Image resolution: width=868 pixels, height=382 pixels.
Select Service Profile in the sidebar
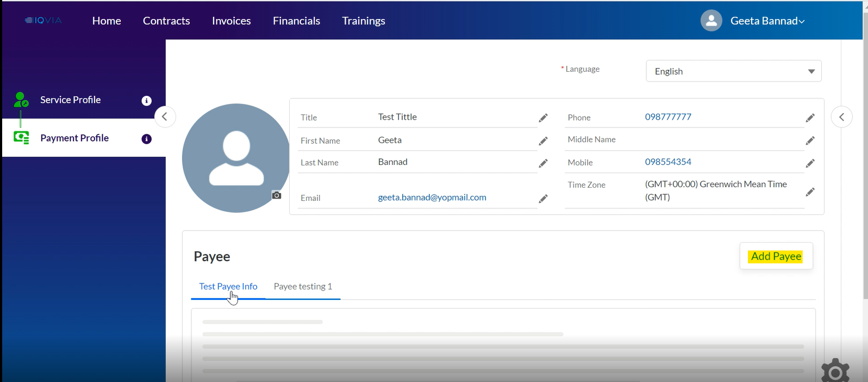(71, 100)
